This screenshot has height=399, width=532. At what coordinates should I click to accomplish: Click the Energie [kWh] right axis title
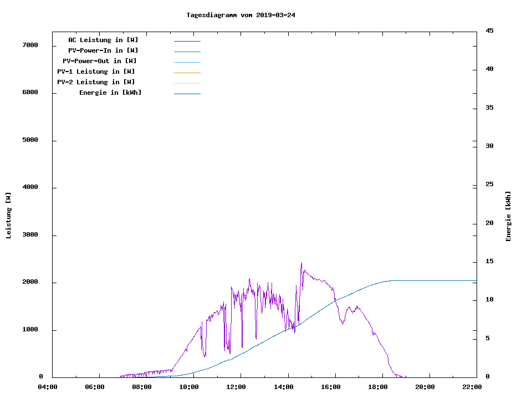pyautogui.click(x=508, y=216)
